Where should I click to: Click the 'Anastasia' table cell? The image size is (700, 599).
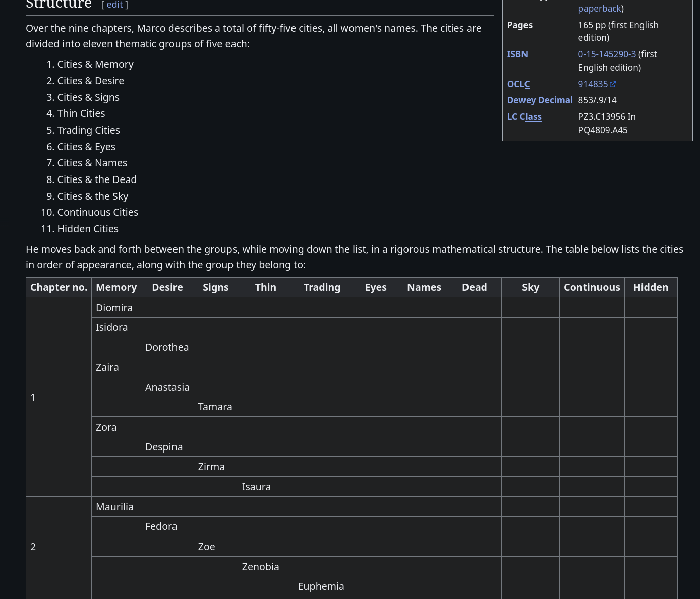(167, 387)
